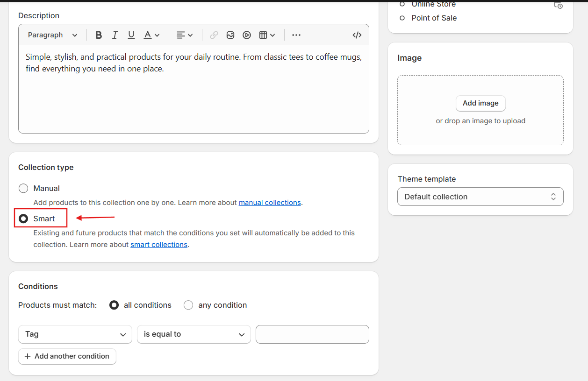Switch to HTML code view
This screenshot has height=381, width=588.
[357, 35]
